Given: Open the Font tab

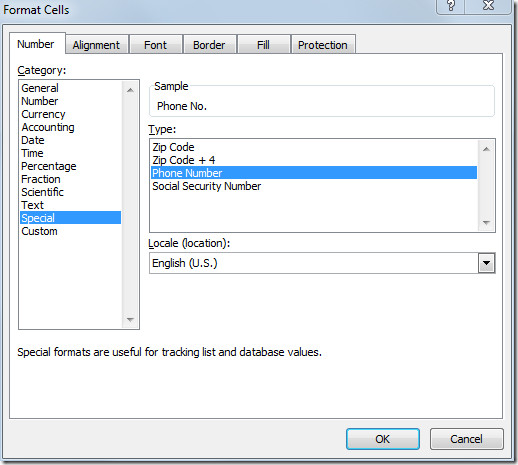Looking at the screenshot, I should click(x=155, y=45).
